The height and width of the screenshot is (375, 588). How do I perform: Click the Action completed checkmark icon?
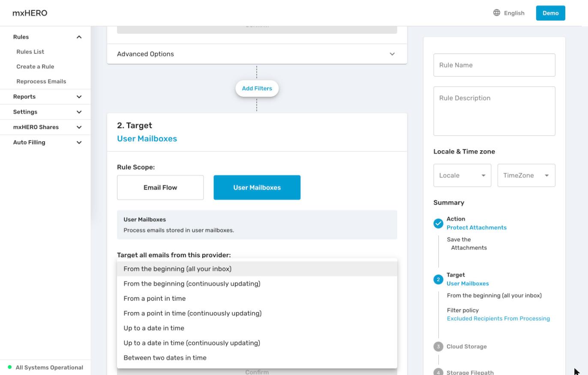[438, 223]
